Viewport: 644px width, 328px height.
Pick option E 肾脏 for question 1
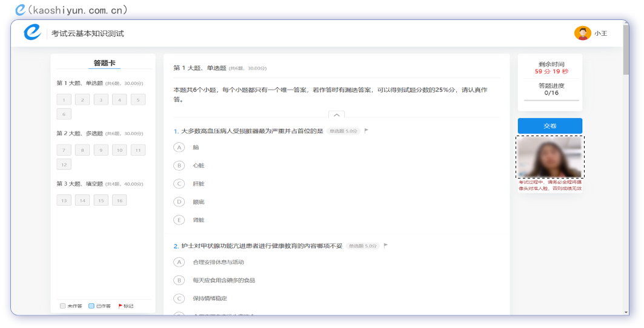click(179, 220)
